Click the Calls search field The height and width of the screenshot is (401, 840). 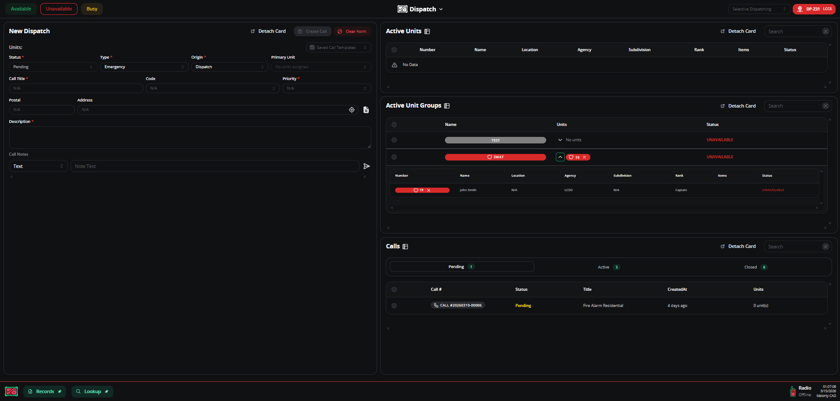(x=793, y=247)
